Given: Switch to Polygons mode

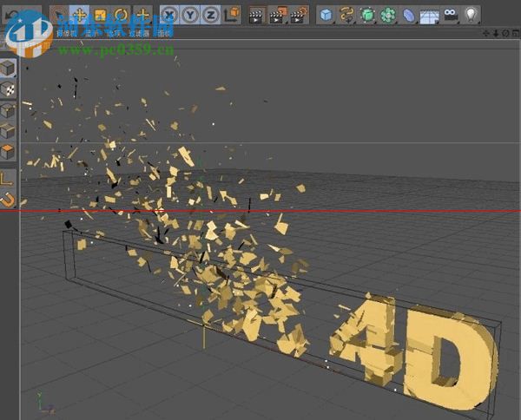Looking at the screenshot, I should point(8,152).
